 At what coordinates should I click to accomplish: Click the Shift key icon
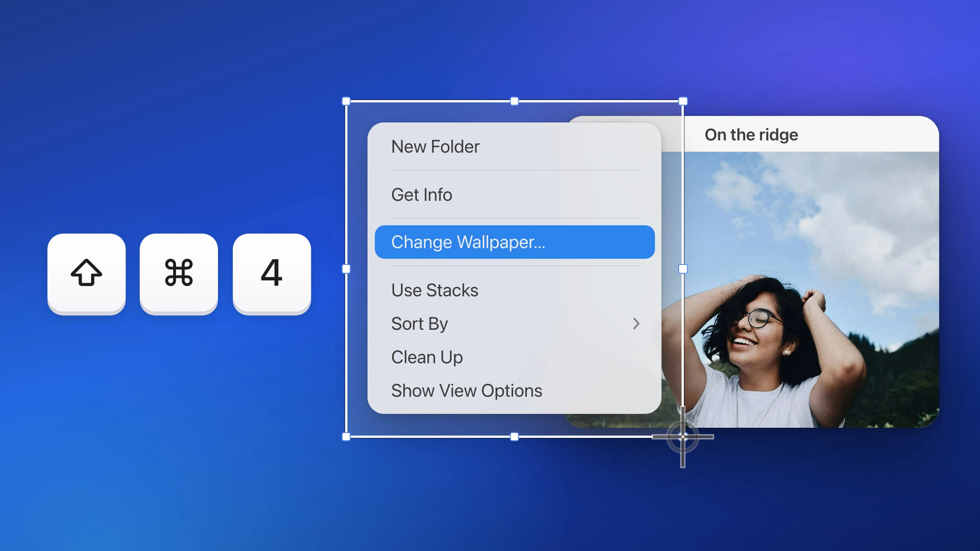87,273
